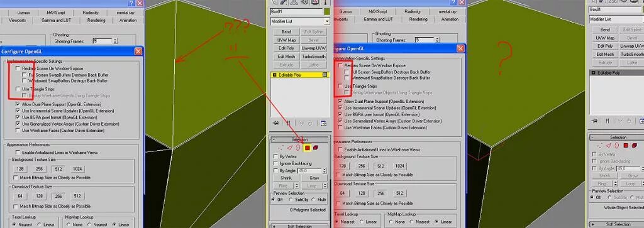644x228 pixels.
Task: Select Element sub-object icon in left Selection rollout
Action: pos(316,148)
